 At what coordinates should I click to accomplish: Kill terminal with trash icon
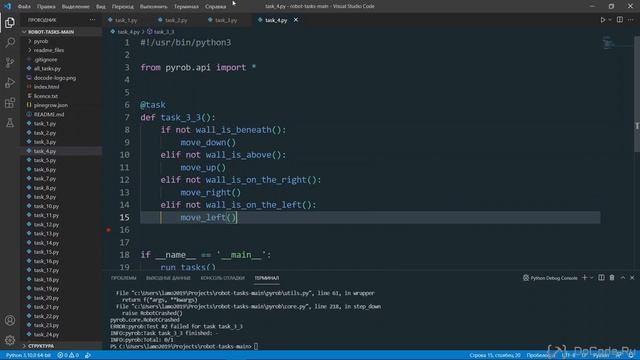(612, 278)
